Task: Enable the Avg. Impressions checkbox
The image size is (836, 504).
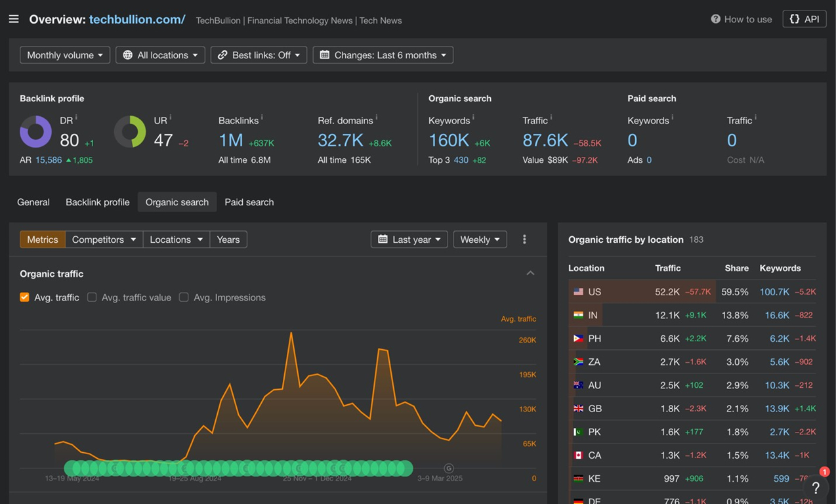Action: coord(184,297)
